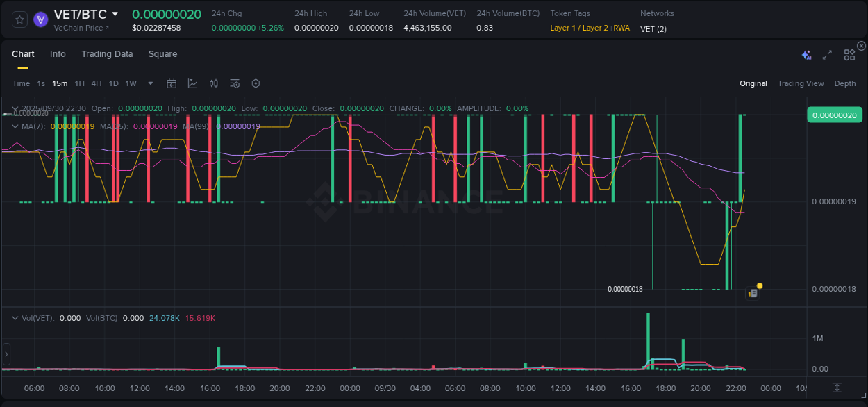Open the extra intervals dropdown arrow
The image size is (868, 407).
click(x=149, y=83)
